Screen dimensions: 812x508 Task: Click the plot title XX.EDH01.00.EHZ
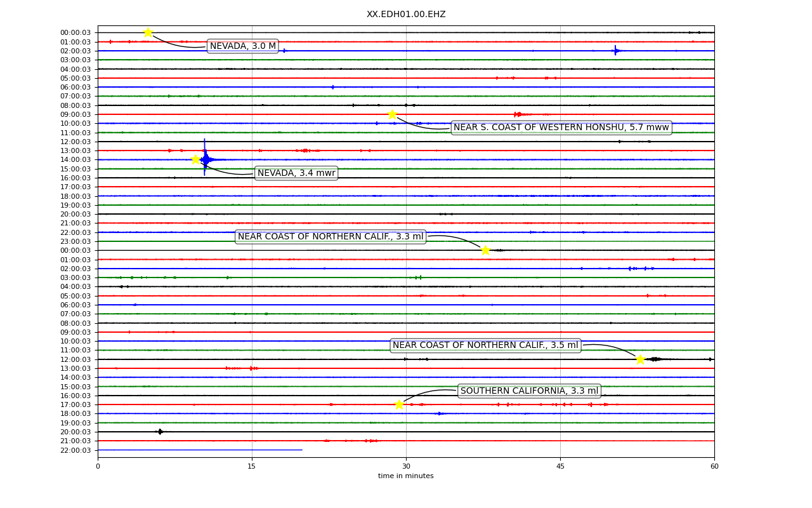(406, 15)
